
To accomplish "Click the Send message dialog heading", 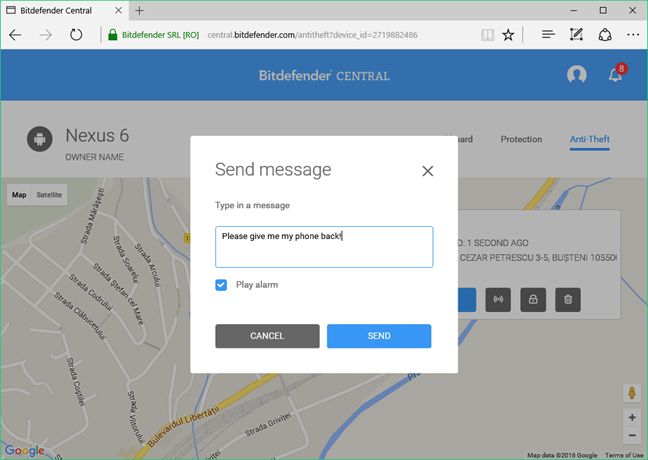I will 273,170.
